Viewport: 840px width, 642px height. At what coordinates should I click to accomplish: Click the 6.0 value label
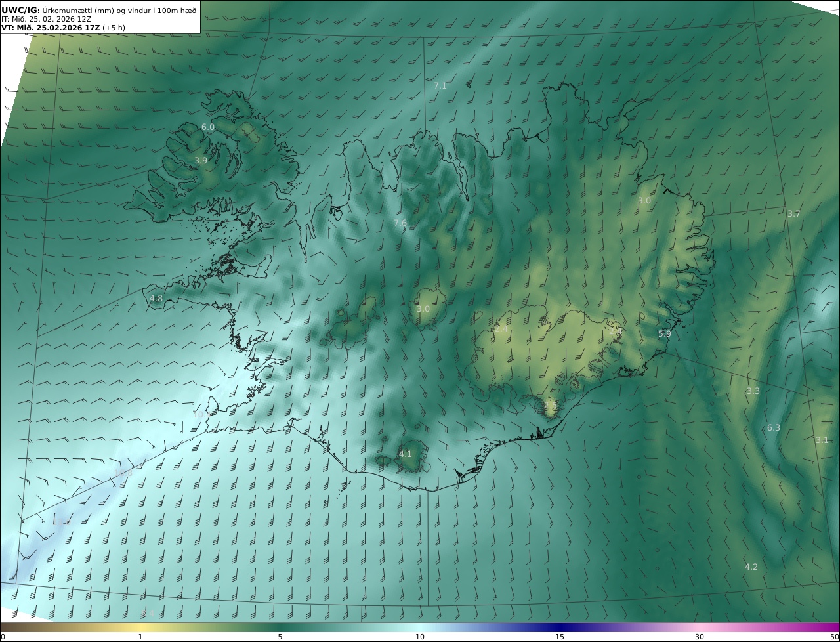(x=208, y=127)
